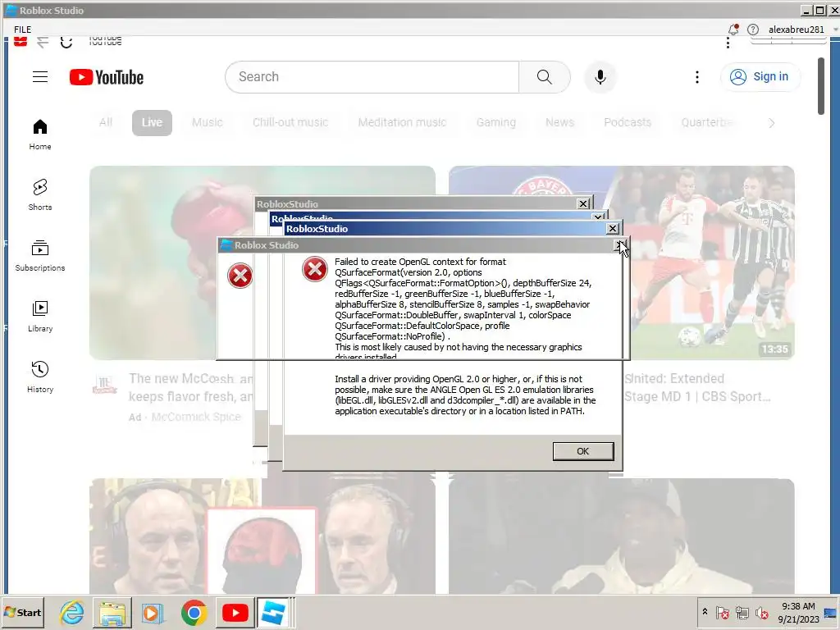The image size is (840, 630).
Task: Reload the embedded page
Action: tap(66, 42)
